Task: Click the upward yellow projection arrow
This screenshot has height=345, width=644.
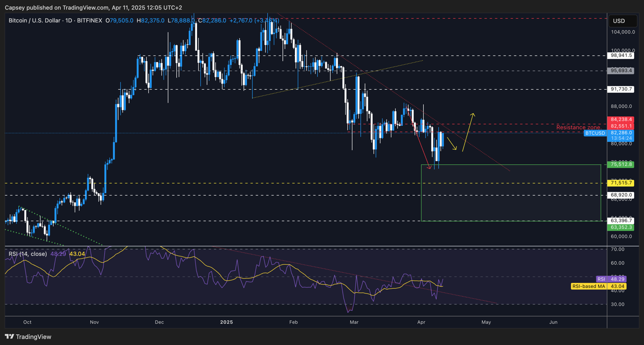Action: click(x=468, y=132)
